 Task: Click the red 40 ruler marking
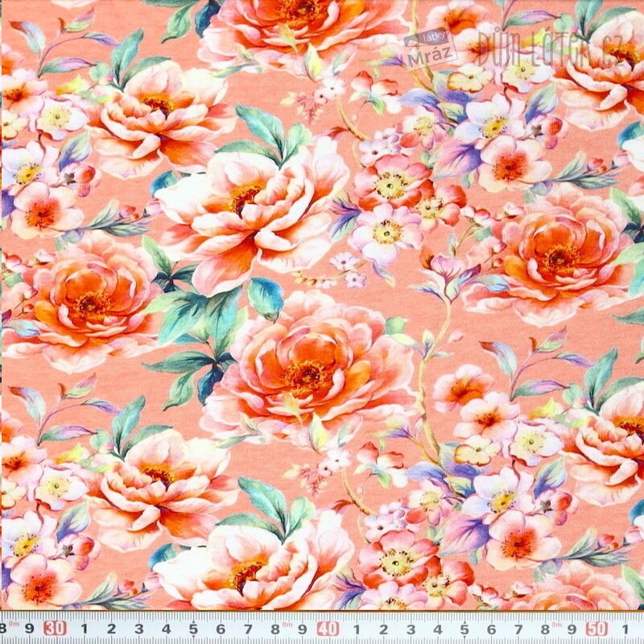pos(328,628)
